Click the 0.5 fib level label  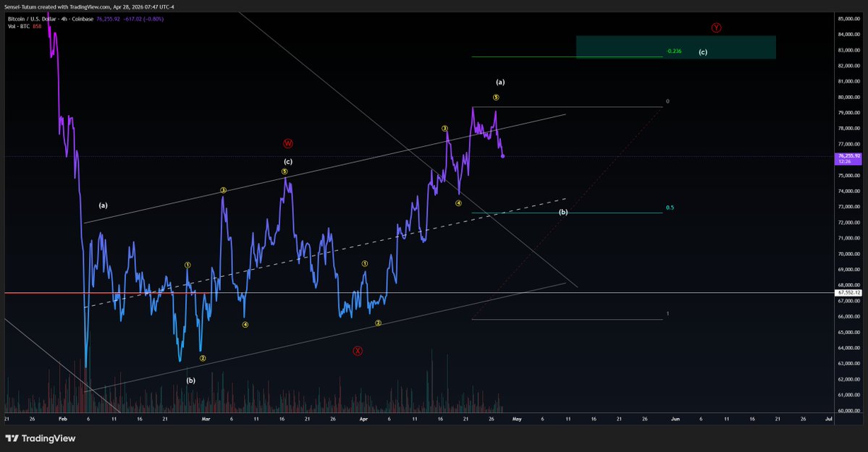(670, 208)
